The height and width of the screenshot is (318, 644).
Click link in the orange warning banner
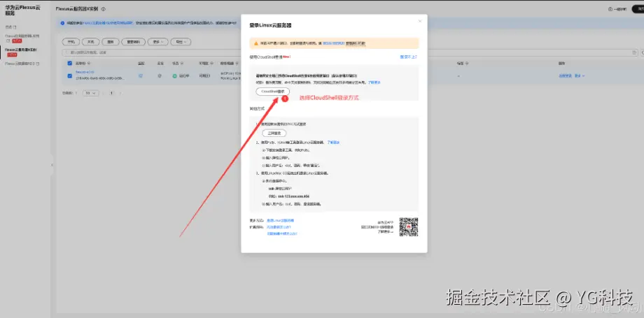(333, 43)
